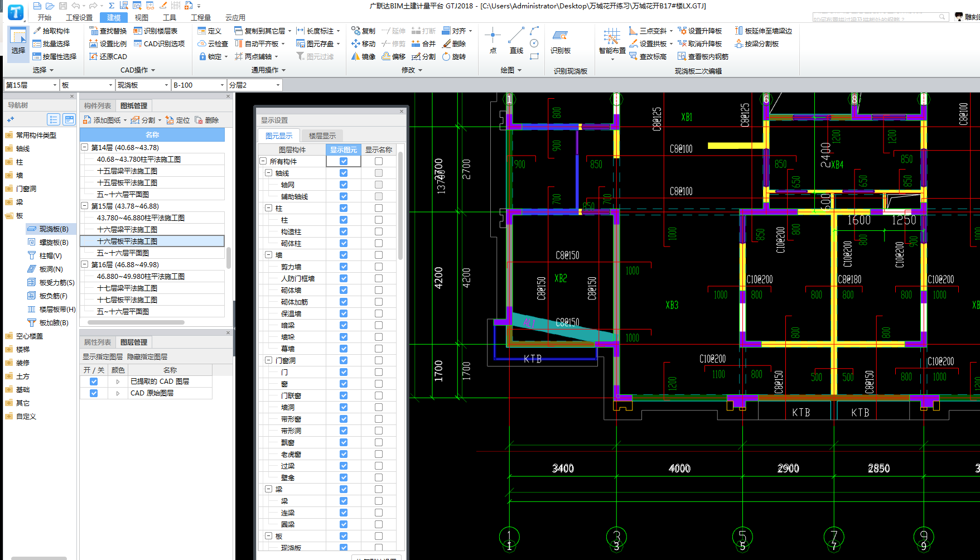Open the 工程量 ribbon tab

coord(201,17)
